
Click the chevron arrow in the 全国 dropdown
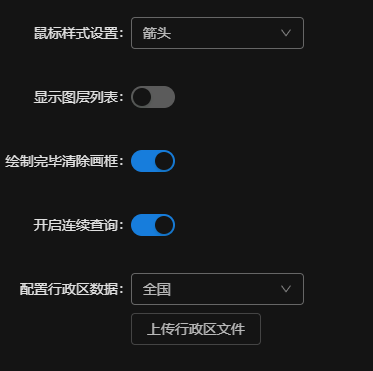(x=286, y=289)
